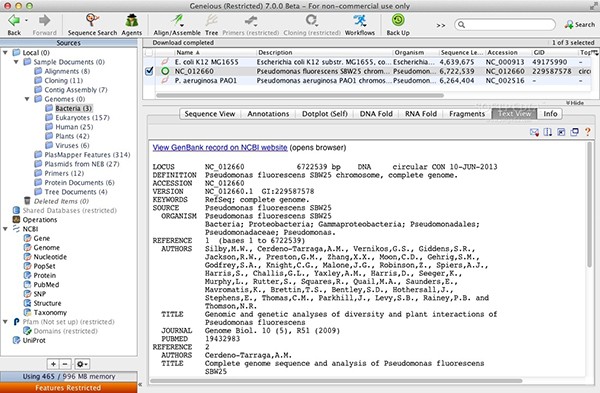Open Plasmids from NEB (27)
This screenshot has height=393, width=600.
pos(77,164)
